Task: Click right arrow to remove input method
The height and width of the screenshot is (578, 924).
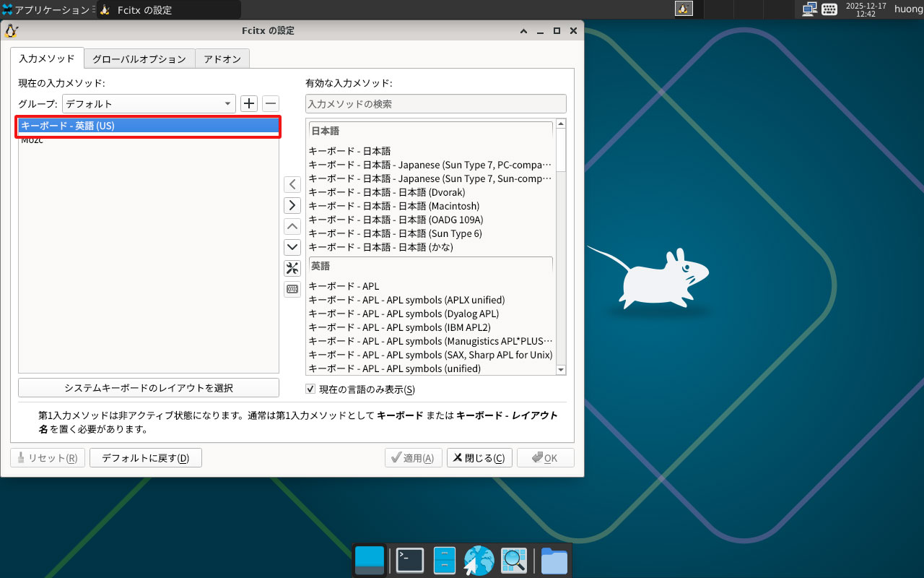Action: 292,205
